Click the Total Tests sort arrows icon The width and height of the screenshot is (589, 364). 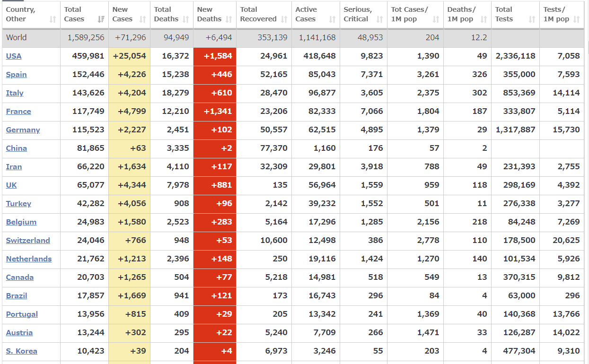tap(532, 19)
